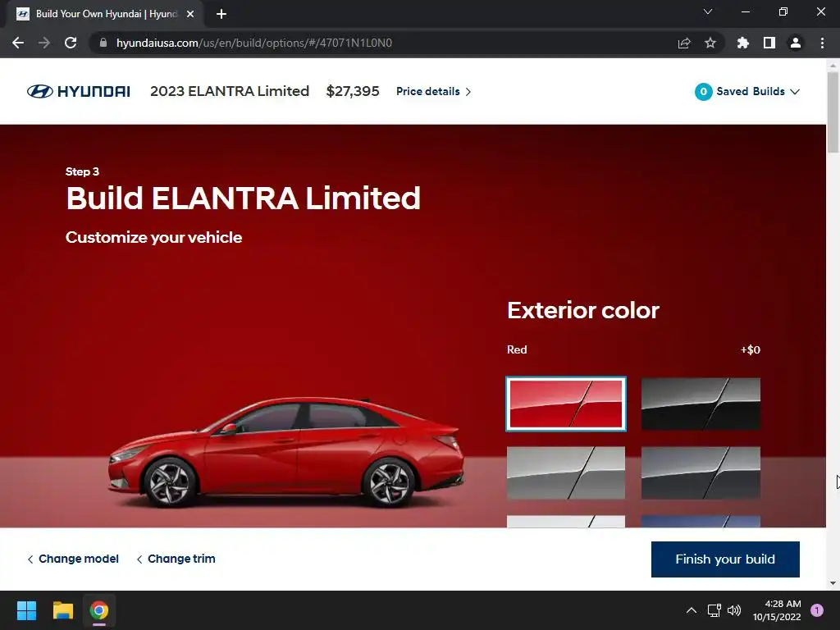Click the red Elantra car image
The width and height of the screenshot is (840, 630).
pos(286,453)
